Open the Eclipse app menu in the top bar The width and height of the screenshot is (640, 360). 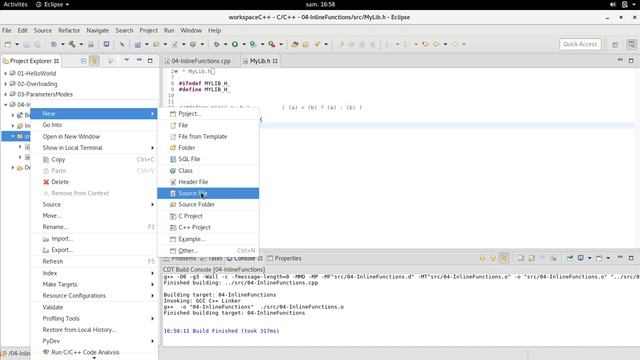[x=53, y=4]
